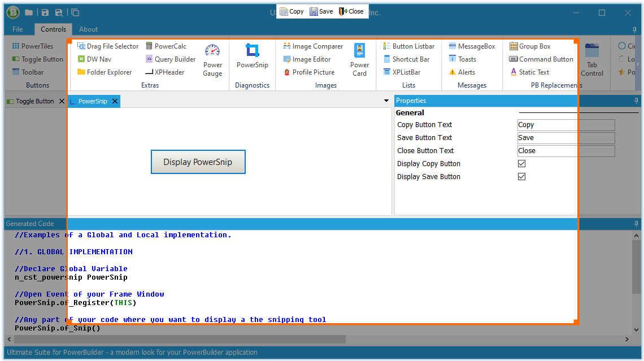Toggle pin on Generated Code panel
The height and width of the screenshot is (361, 644).
pos(636,224)
